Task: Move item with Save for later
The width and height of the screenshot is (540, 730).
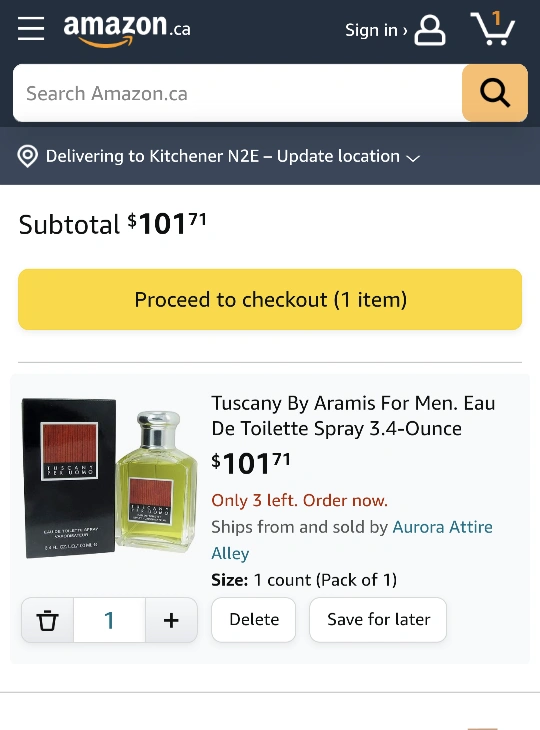Action: [x=378, y=620]
